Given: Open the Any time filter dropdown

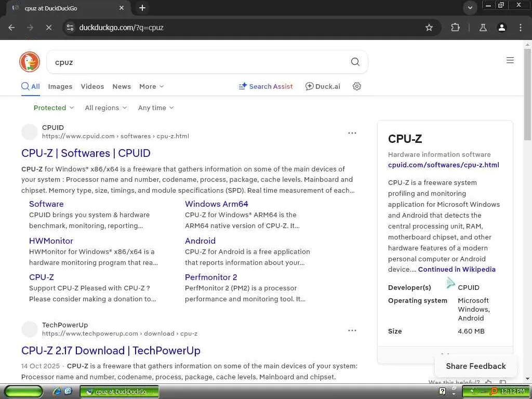Looking at the screenshot, I should [x=156, y=108].
